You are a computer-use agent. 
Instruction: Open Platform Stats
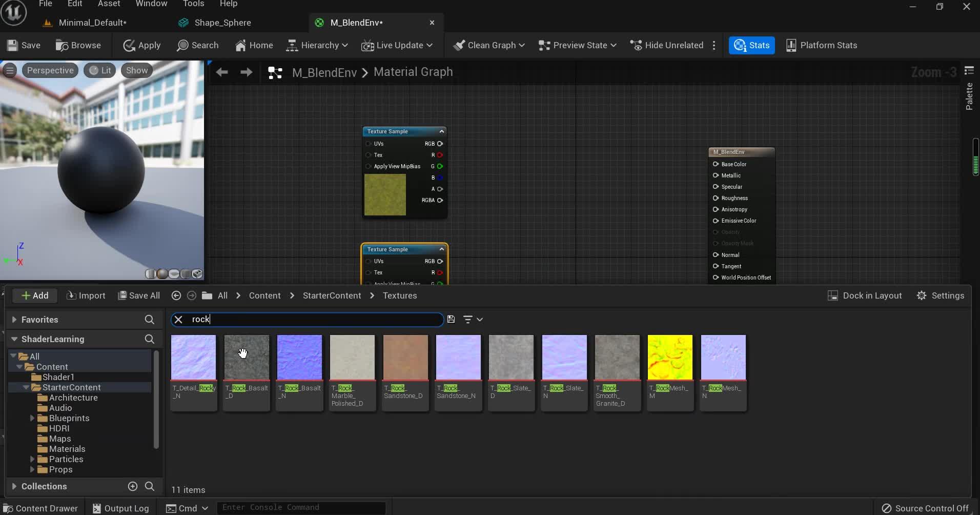[x=822, y=45]
